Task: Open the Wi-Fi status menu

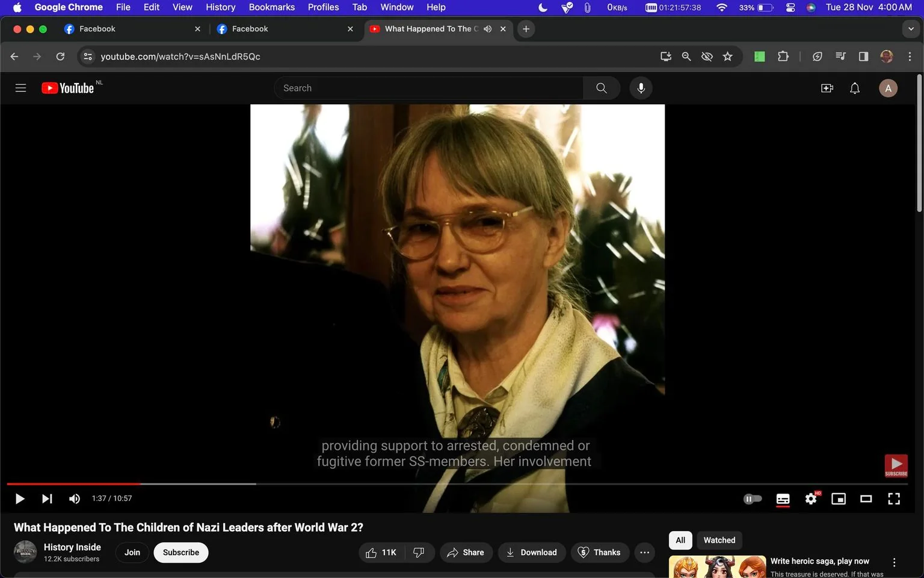Action: point(722,7)
